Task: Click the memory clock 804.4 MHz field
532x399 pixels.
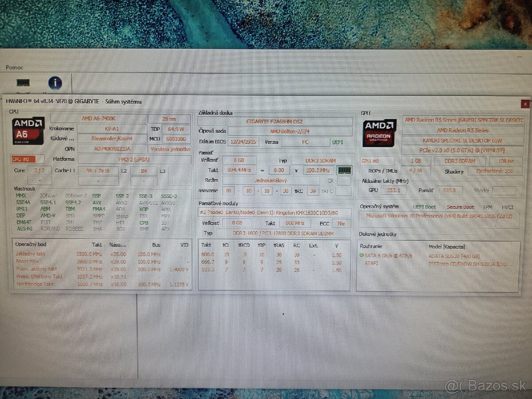Action: (239, 170)
